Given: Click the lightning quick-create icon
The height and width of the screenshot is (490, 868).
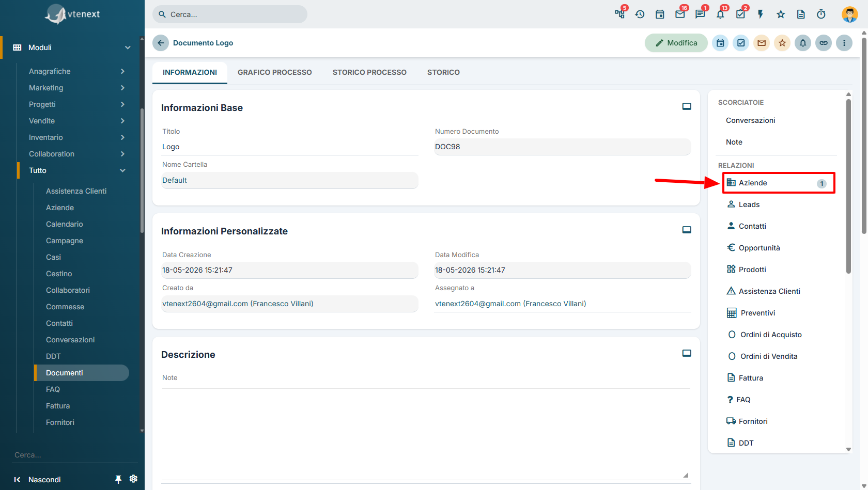Looking at the screenshot, I should pyautogui.click(x=761, y=14).
